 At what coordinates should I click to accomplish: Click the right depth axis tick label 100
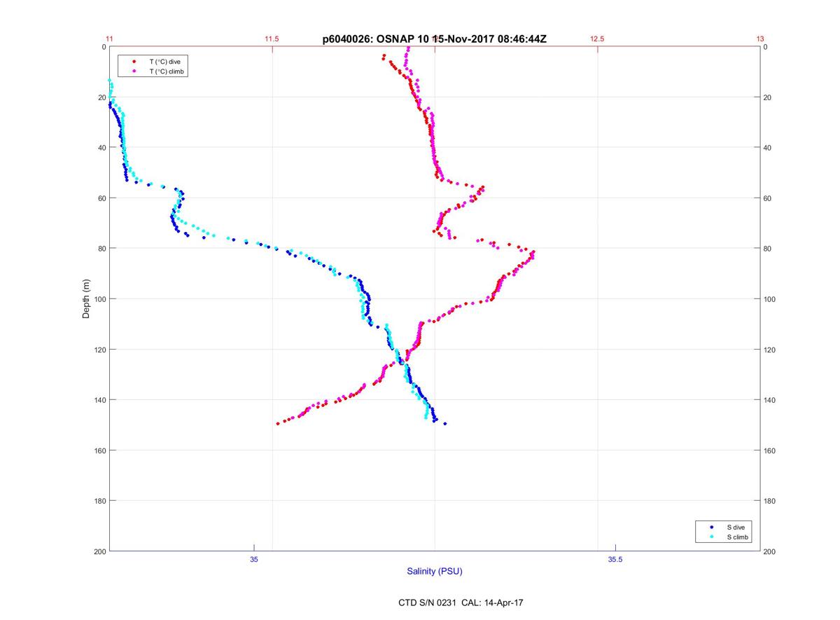point(770,299)
